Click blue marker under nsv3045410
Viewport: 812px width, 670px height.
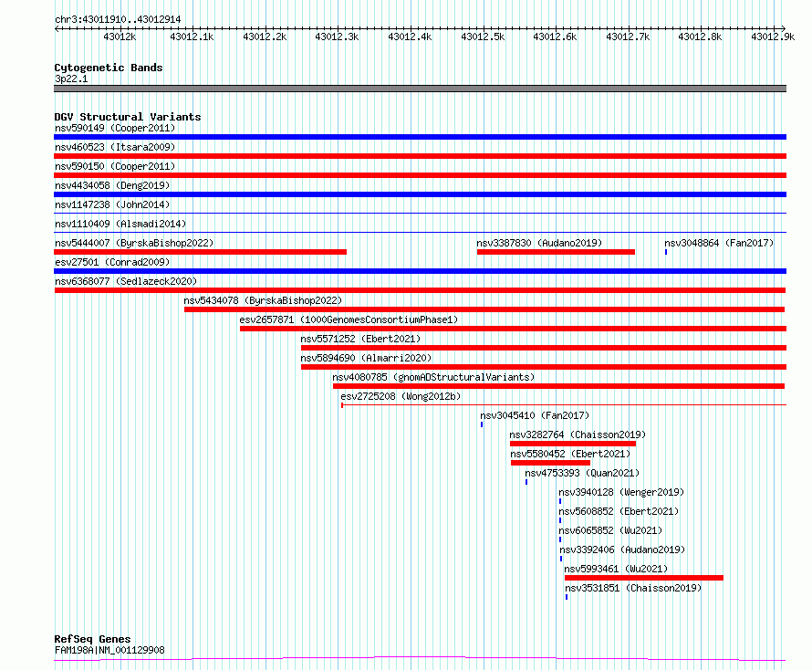(x=482, y=424)
